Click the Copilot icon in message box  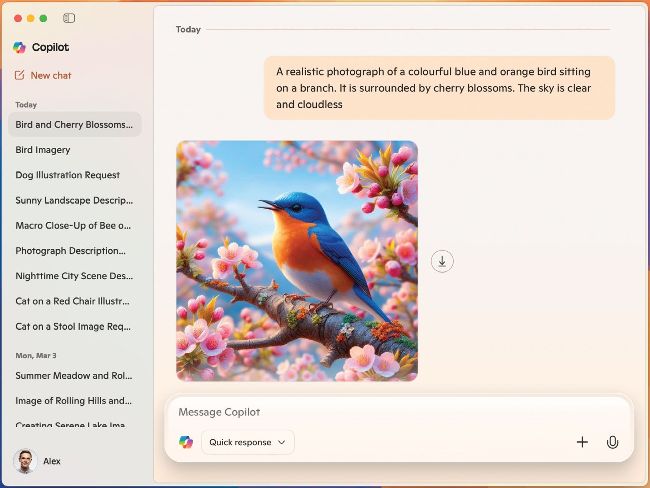click(186, 442)
